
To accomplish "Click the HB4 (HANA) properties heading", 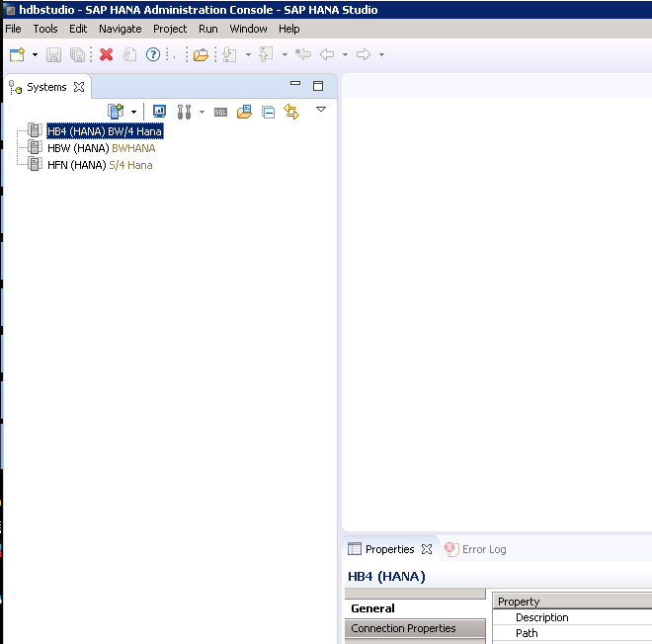I will tap(386, 576).
